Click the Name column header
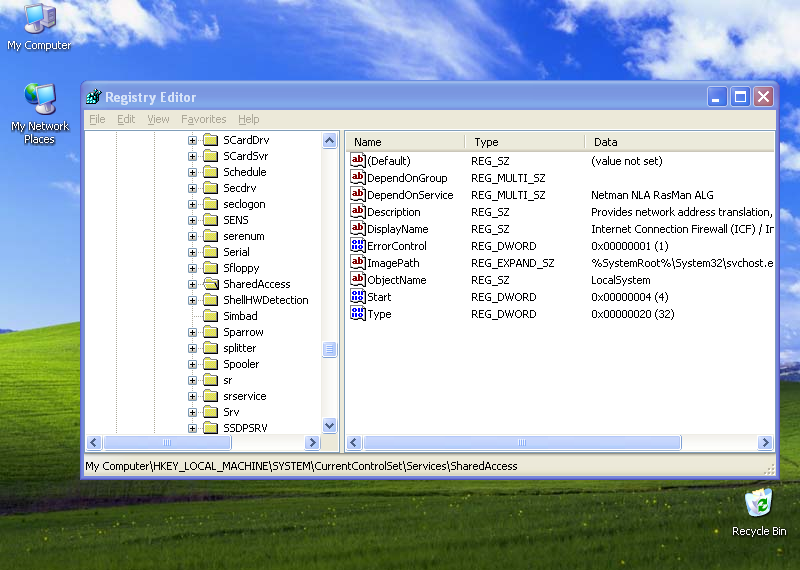 coord(406,142)
